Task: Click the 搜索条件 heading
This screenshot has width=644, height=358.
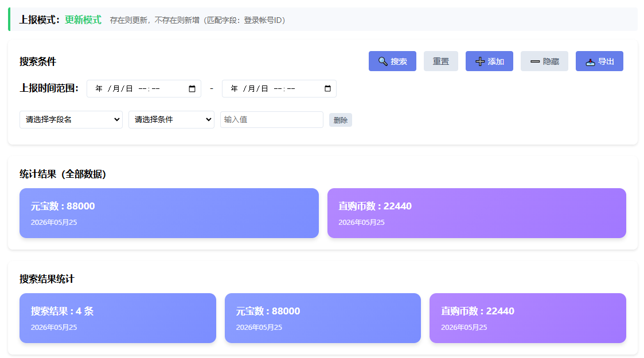Action: point(38,61)
